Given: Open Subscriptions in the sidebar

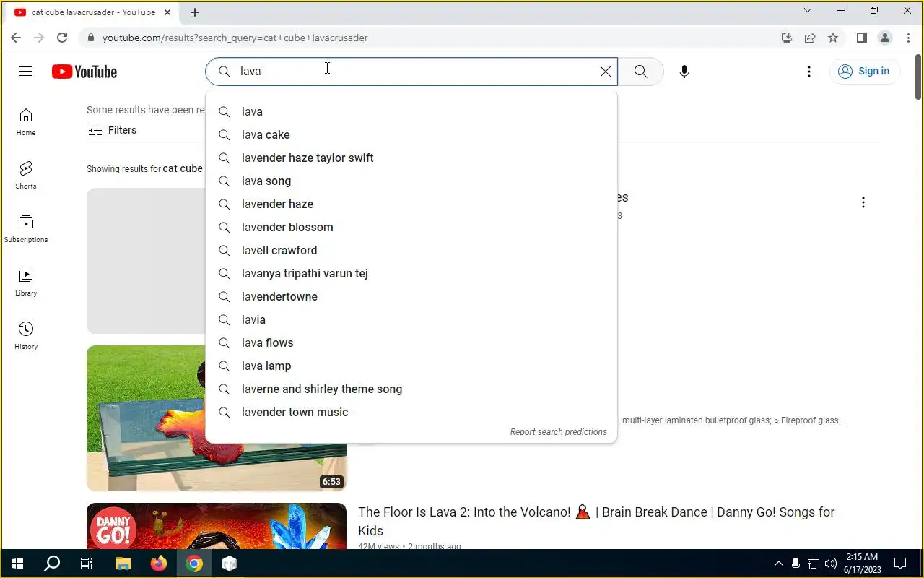Looking at the screenshot, I should click(x=26, y=229).
